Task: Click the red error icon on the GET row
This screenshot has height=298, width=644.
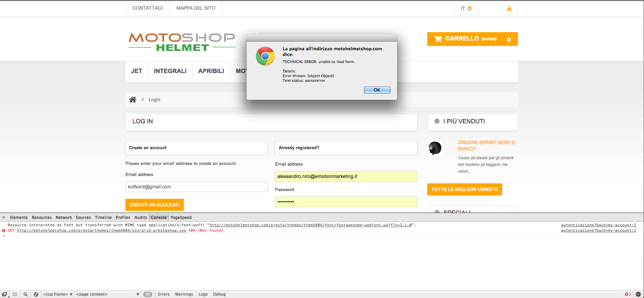Action: pos(4,231)
